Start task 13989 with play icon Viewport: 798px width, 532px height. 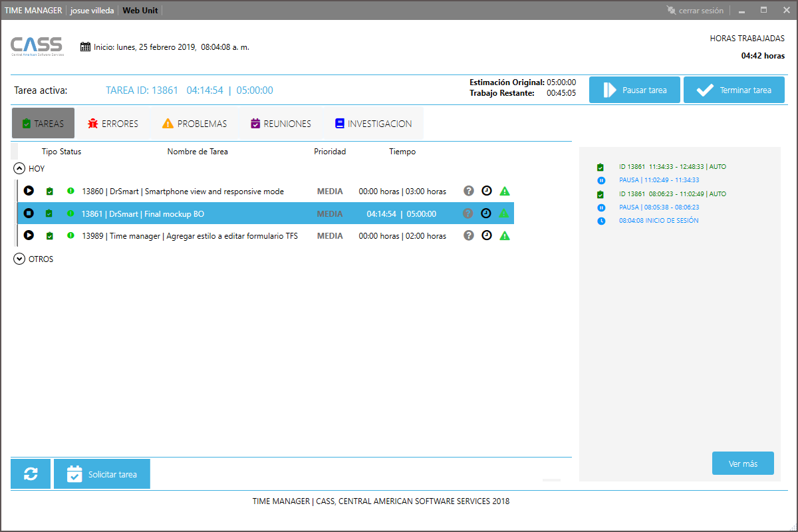29,235
